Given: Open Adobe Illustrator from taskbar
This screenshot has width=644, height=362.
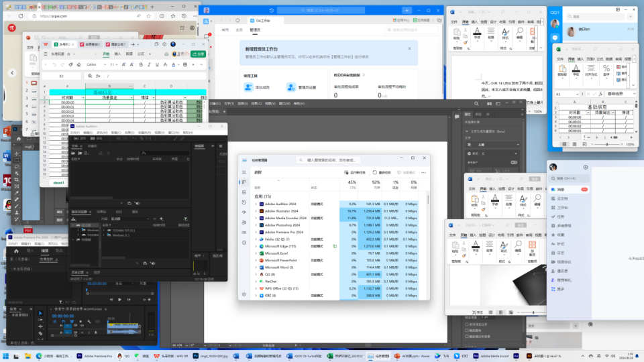Looking at the screenshot, I should pos(543,356).
